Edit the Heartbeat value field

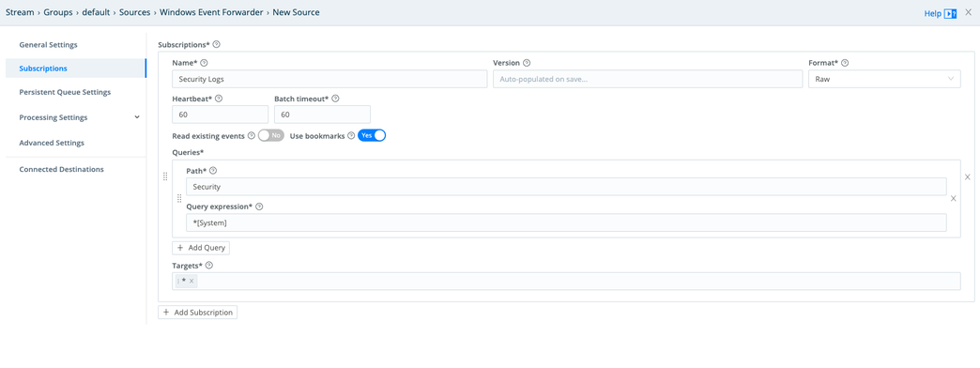pyautogui.click(x=220, y=115)
